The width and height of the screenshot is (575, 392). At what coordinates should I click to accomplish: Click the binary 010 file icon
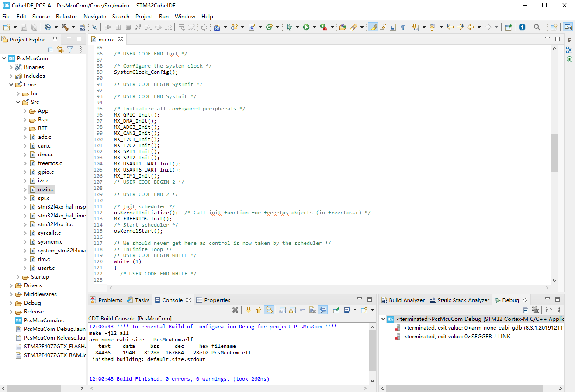(x=82, y=27)
